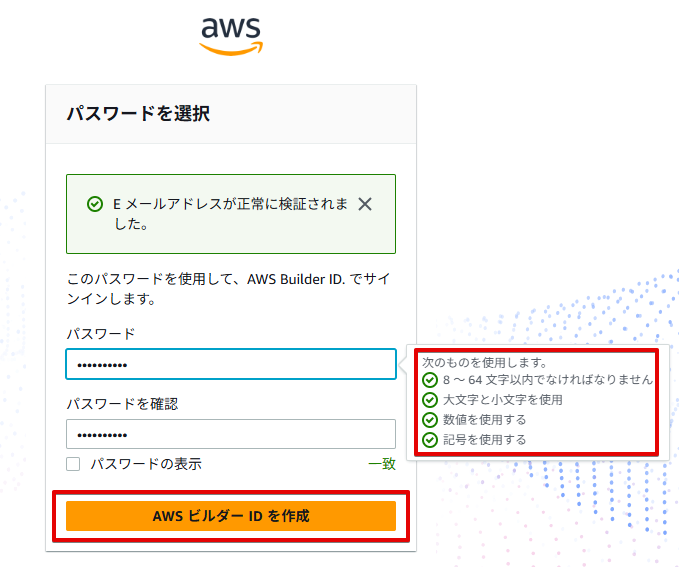Viewport: 679px width, 567px height.
Task: Focus the パスワード input field
Action: 231,364
